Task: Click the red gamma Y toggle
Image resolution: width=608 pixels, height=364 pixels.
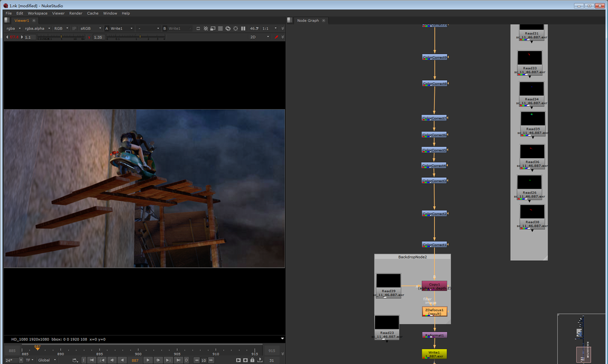Action: 89,37
